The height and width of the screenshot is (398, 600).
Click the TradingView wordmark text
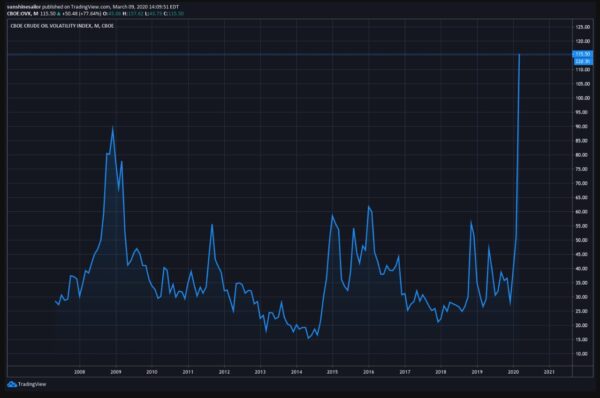(x=32, y=384)
